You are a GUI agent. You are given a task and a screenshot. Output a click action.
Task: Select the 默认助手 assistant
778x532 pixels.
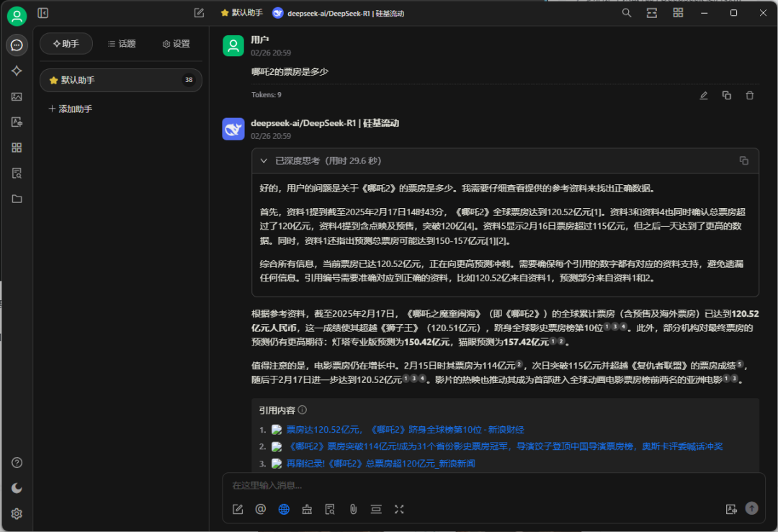click(120, 80)
